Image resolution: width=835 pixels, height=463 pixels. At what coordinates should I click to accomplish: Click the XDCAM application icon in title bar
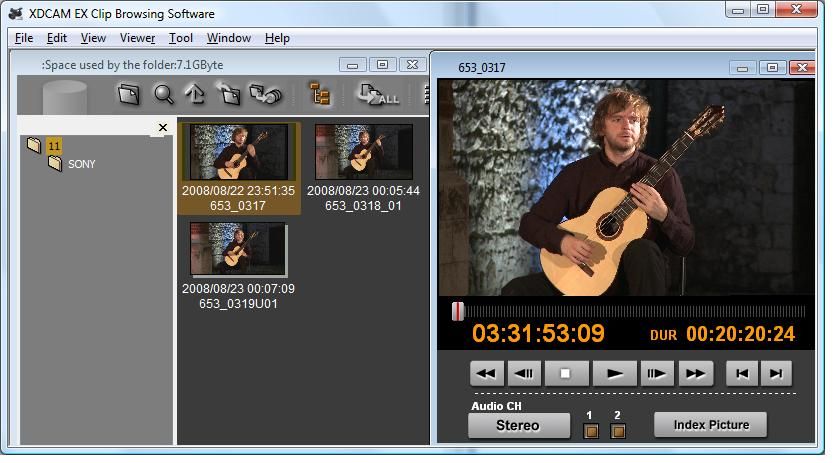(16, 13)
